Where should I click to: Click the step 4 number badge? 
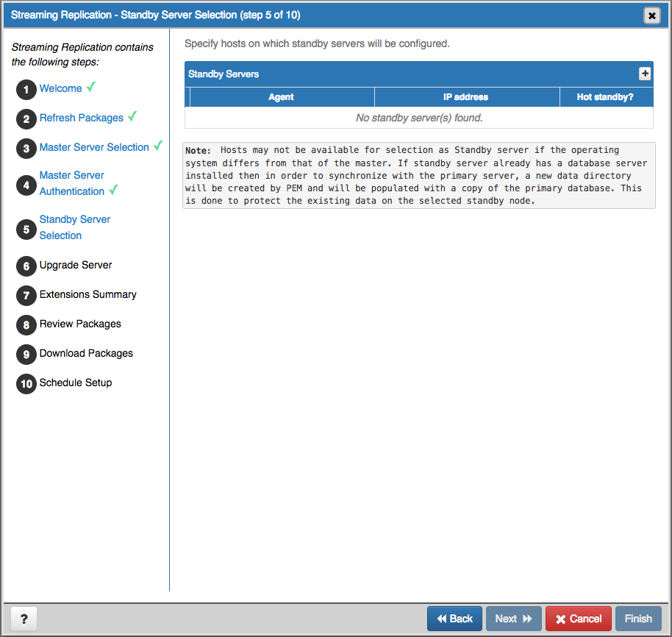[x=26, y=185]
